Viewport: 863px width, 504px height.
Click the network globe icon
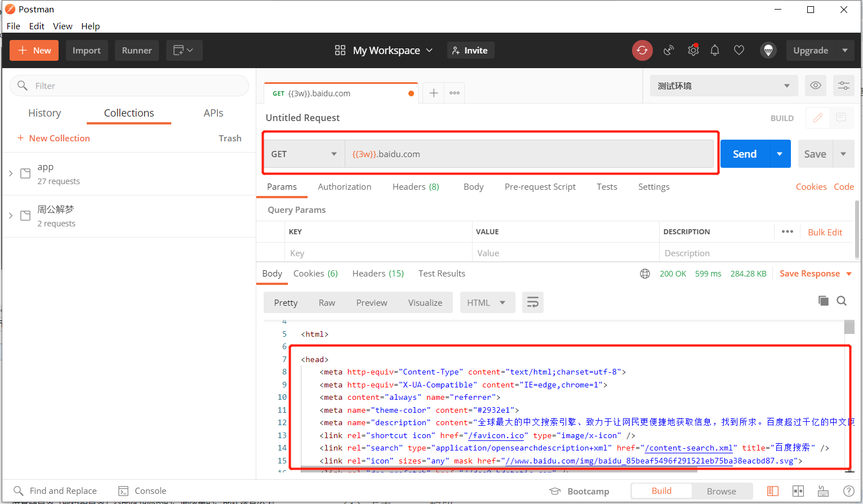point(645,274)
